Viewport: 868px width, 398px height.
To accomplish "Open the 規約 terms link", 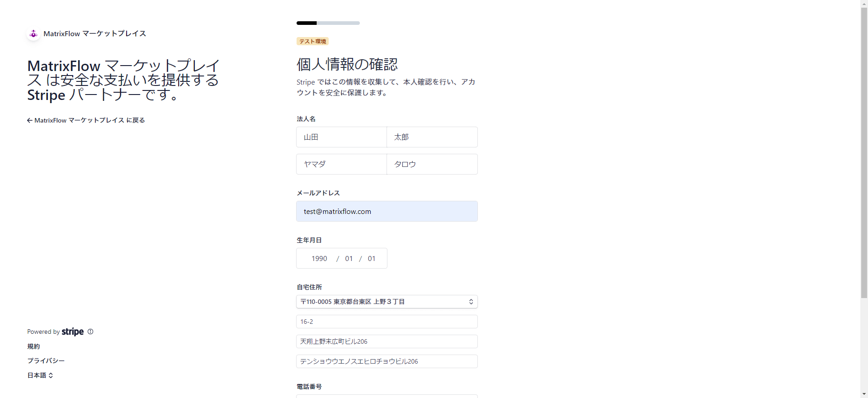I will [x=33, y=346].
